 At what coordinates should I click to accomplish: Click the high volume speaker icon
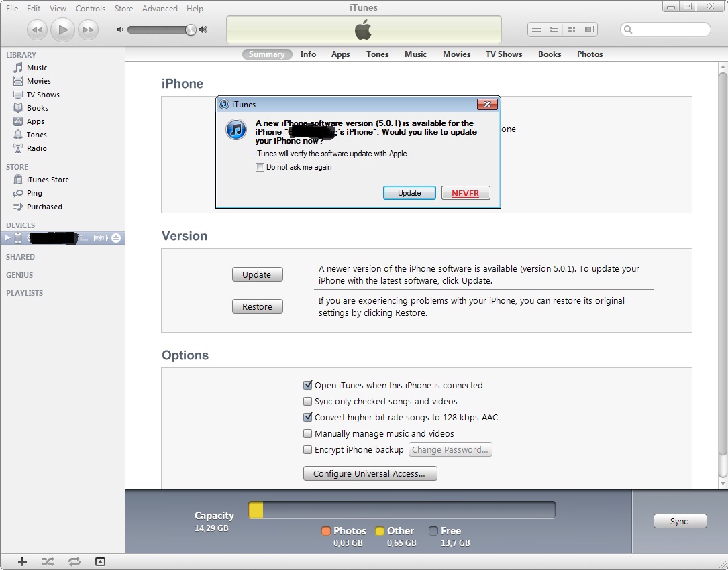pyautogui.click(x=203, y=30)
